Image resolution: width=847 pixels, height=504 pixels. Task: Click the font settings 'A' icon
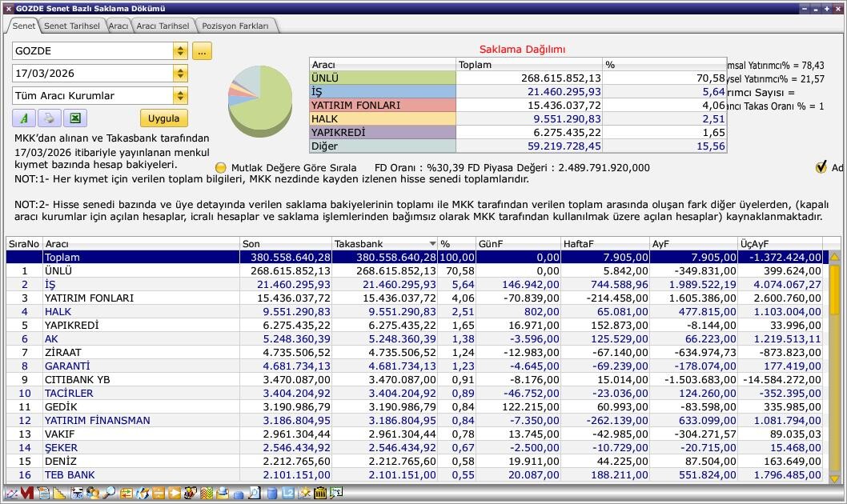24,118
